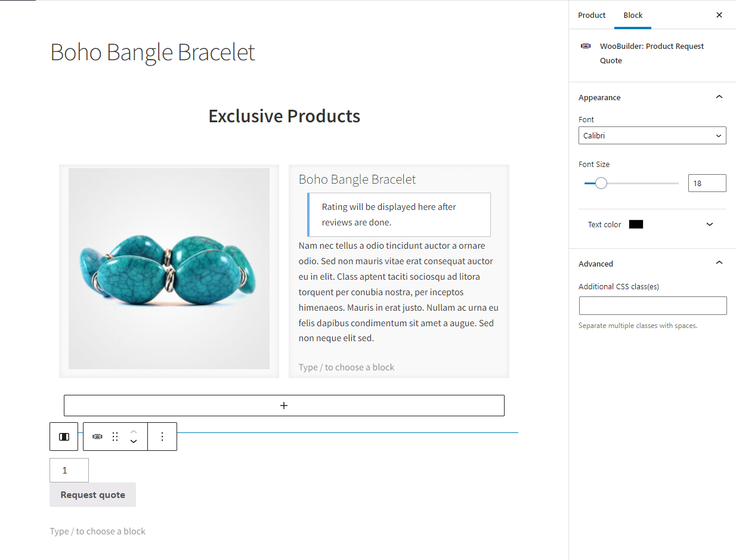Click the WooBuilder block icon in sidebar

[x=586, y=46]
